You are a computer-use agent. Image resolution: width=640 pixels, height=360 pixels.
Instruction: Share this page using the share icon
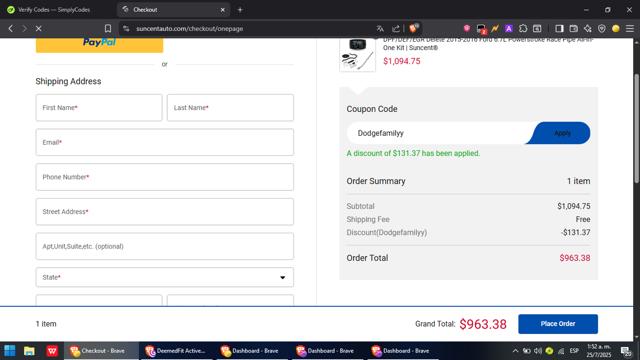pos(396,29)
